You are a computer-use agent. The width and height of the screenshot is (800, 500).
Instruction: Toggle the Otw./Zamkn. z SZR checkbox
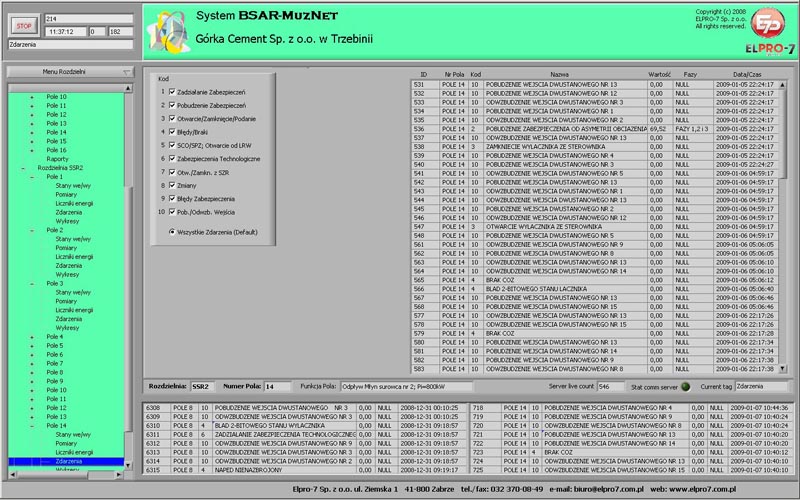(x=172, y=172)
